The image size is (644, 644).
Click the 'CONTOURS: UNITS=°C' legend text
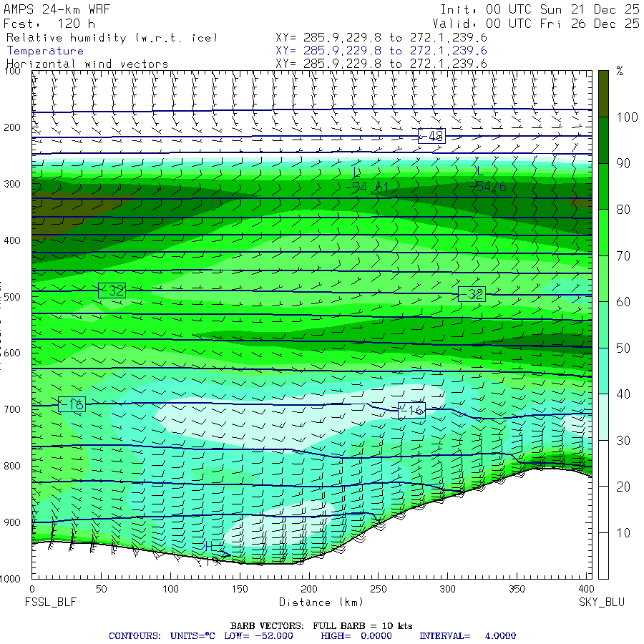point(162,636)
